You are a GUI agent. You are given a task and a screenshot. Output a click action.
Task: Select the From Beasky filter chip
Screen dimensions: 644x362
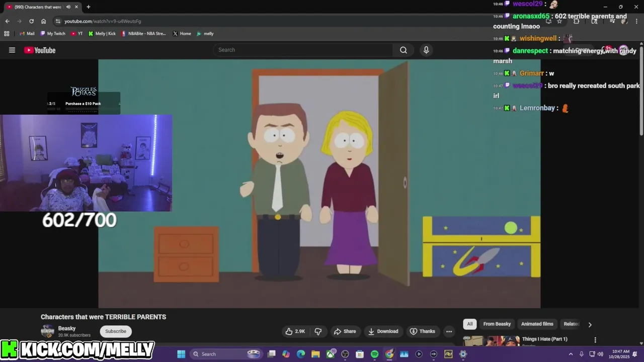[497, 324]
